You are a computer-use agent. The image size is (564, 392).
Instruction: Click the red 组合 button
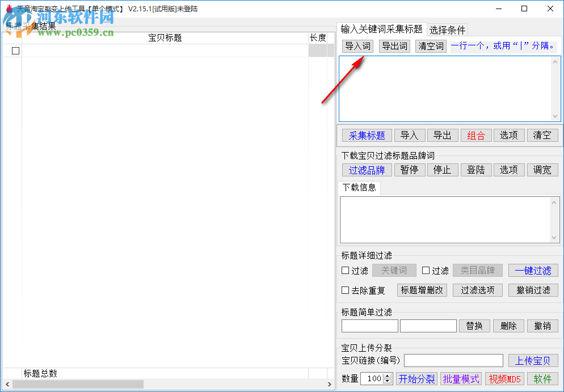coord(476,136)
